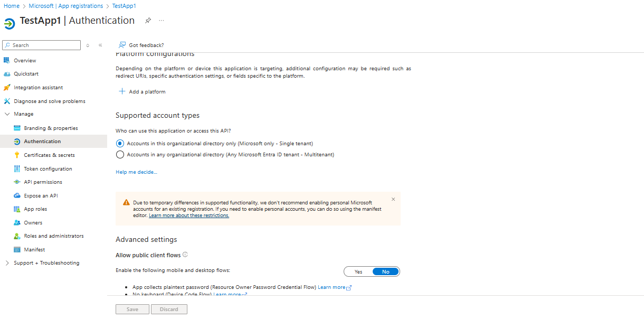Collapse the sidebar with double-chevron icon
The width and height of the screenshot is (644, 319).
tap(100, 45)
